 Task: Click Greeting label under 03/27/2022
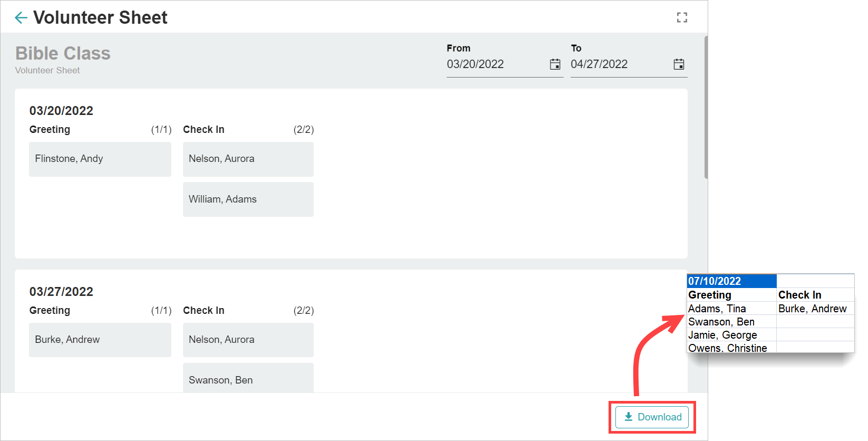tap(50, 311)
